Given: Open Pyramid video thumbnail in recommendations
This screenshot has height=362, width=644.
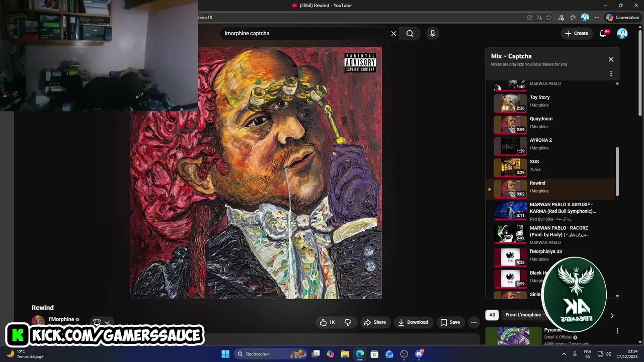Looking at the screenshot, I should pyautogui.click(x=513, y=336).
